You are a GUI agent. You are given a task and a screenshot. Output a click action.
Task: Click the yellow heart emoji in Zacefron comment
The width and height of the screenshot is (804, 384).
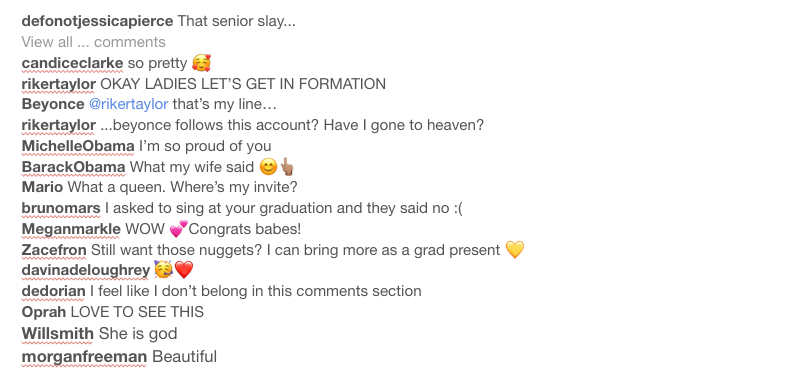coord(515,250)
